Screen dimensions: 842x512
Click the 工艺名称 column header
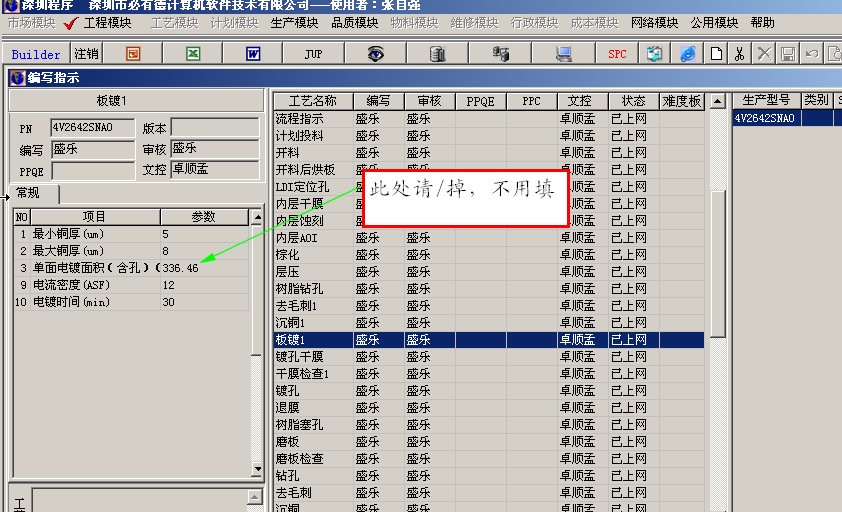coord(313,101)
